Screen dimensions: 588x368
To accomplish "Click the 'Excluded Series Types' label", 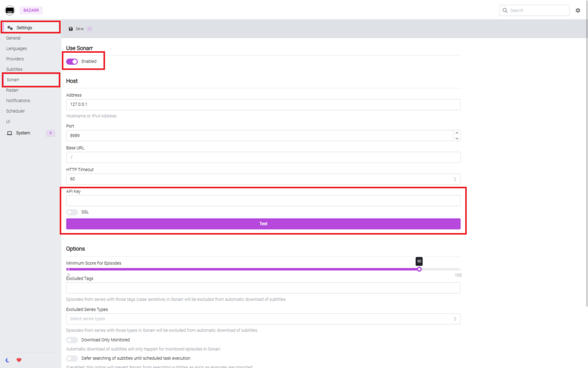I will (87, 310).
